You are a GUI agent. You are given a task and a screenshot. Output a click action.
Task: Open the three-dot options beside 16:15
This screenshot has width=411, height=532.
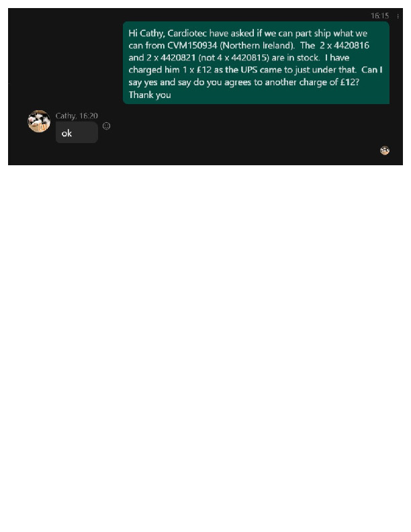click(398, 16)
